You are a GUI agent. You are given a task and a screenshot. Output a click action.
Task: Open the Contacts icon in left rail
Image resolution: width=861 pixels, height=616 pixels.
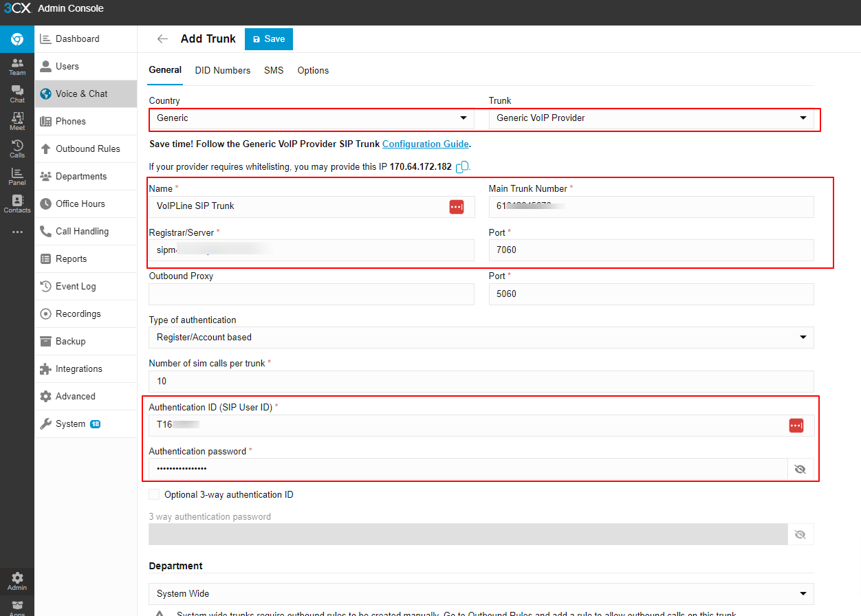click(x=17, y=204)
